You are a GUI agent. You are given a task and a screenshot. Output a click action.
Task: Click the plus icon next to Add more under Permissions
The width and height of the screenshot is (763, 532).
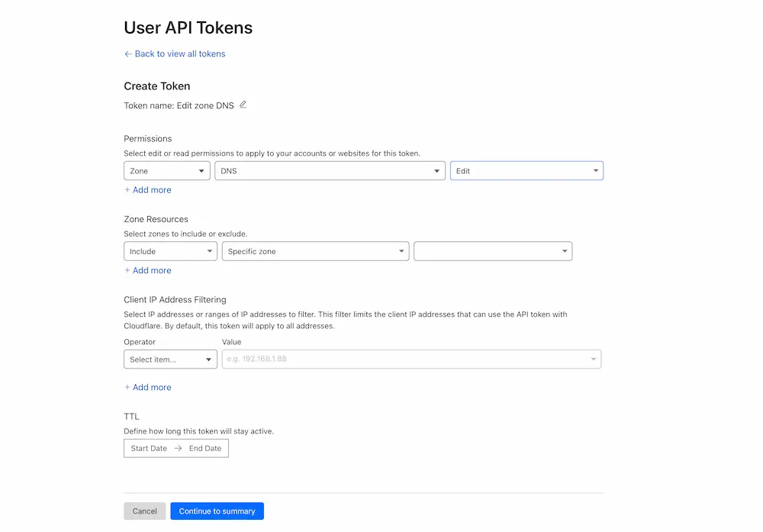(x=127, y=189)
